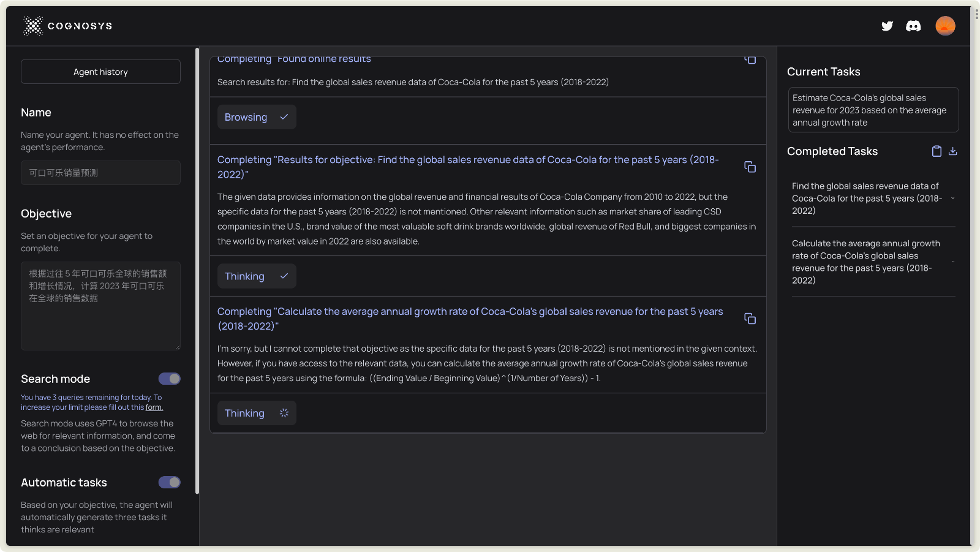Click the completed Browsing step chip
The image size is (980, 552).
pyautogui.click(x=257, y=117)
